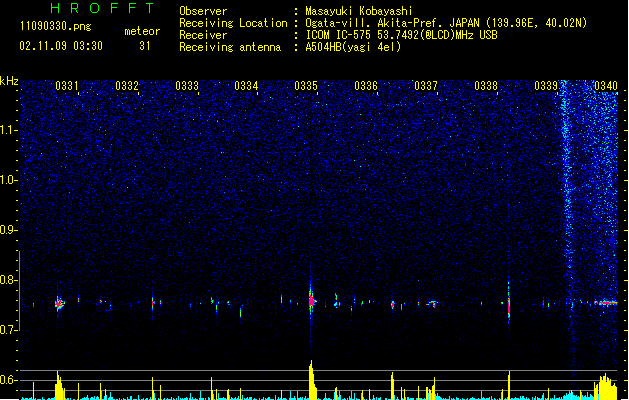Click the 1.0 kHz axis label
The width and height of the screenshot is (629, 400).
[9, 180]
